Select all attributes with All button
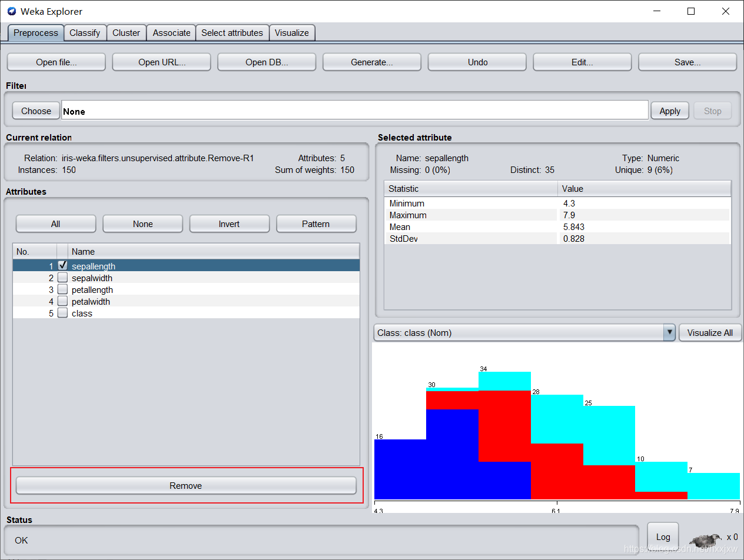Screen dimensions: 744x560 (56, 224)
